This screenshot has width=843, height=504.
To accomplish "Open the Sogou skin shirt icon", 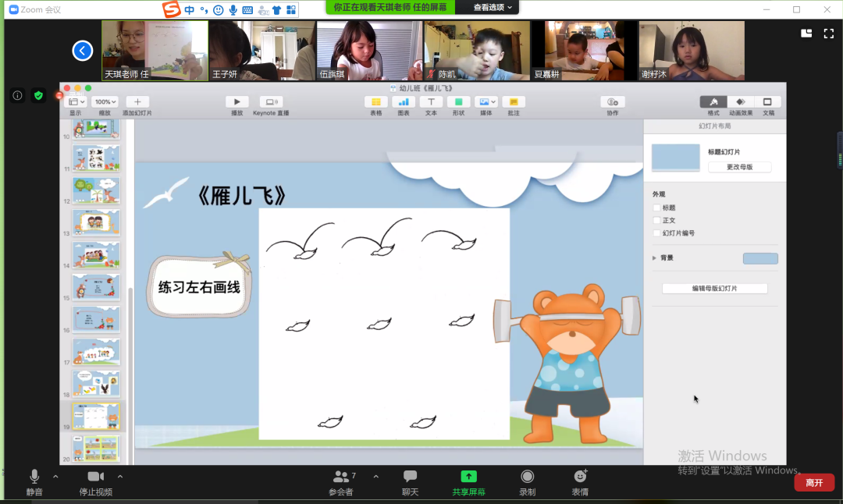I will click(x=276, y=9).
